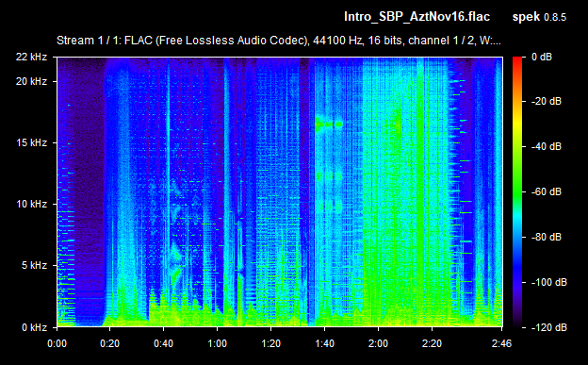Click the 10 kHz frequency axis label
Image resolution: width=588 pixels, height=365 pixels.
(31, 204)
